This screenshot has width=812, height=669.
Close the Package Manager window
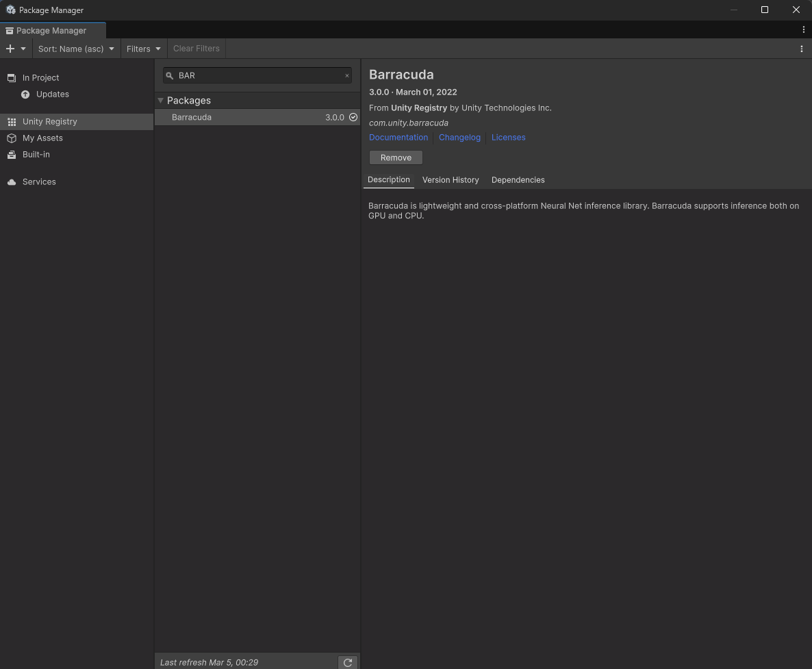796,10
